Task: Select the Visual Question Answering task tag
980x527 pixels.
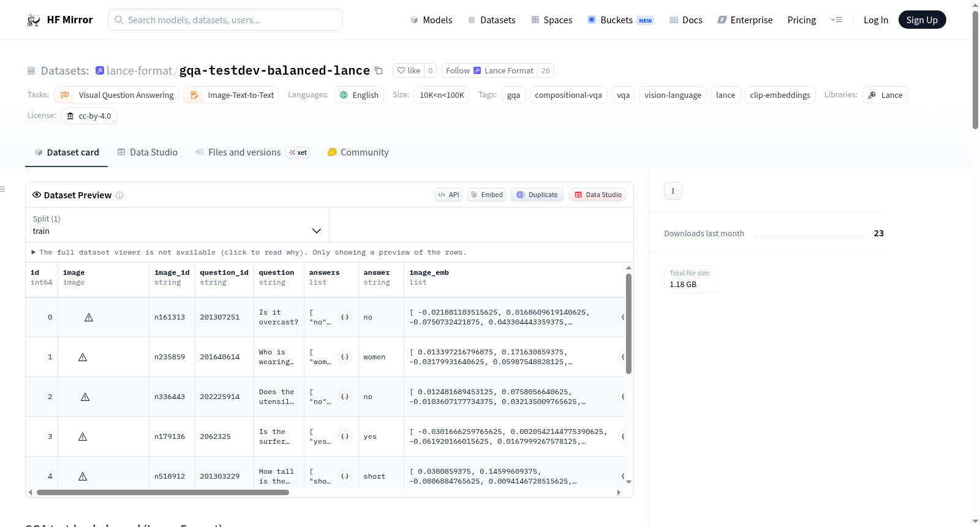Action: click(x=117, y=95)
